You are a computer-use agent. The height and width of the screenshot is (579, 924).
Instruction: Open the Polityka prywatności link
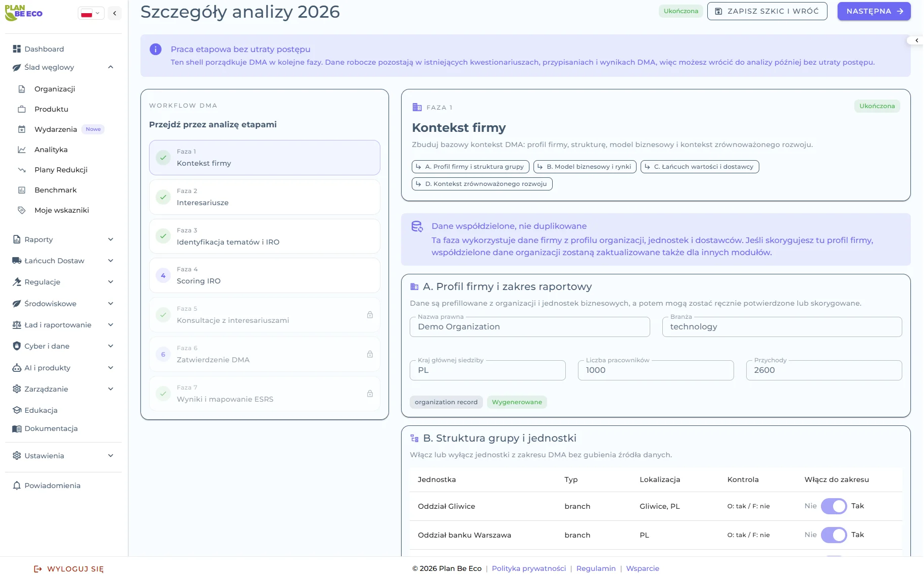coord(528,568)
